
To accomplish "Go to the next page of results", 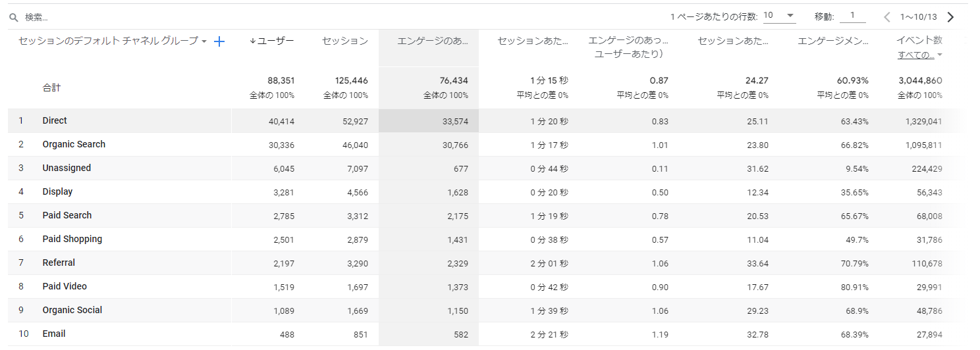I will pyautogui.click(x=950, y=17).
